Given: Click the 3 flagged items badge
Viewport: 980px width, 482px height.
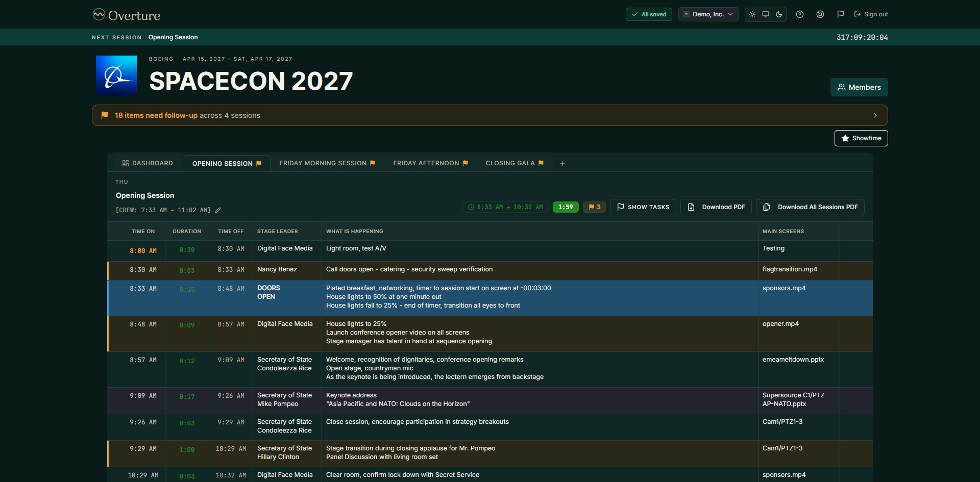Looking at the screenshot, I should [x=594, y=207].
